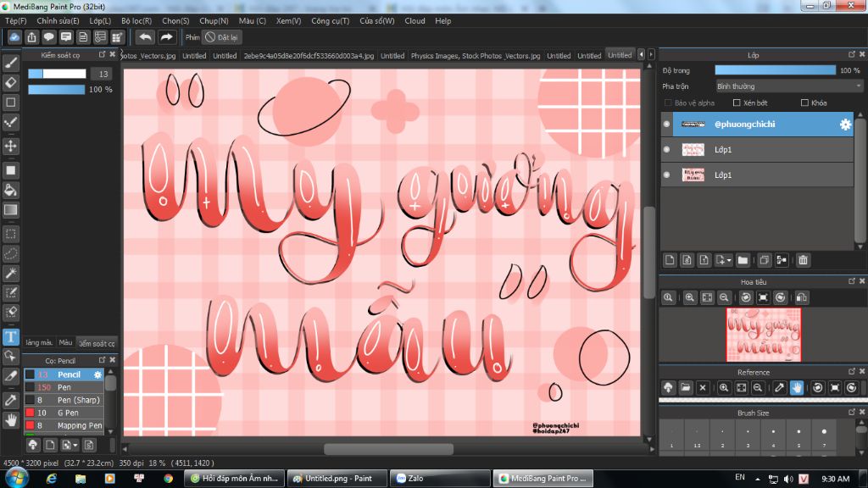Open the Pha trộn blend mode dropdown
The height and width of the screenshot is (488, 868).
pyautogui.click(x=789, y=86)
